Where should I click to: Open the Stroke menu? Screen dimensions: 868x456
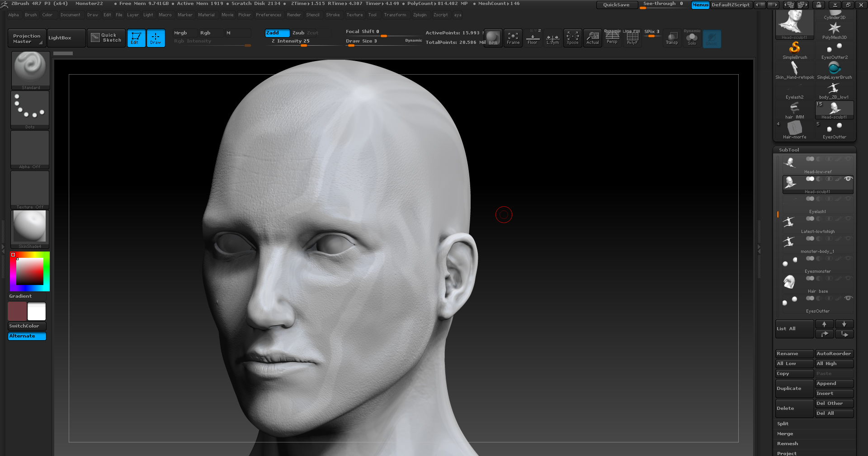(x=333, y=15)
